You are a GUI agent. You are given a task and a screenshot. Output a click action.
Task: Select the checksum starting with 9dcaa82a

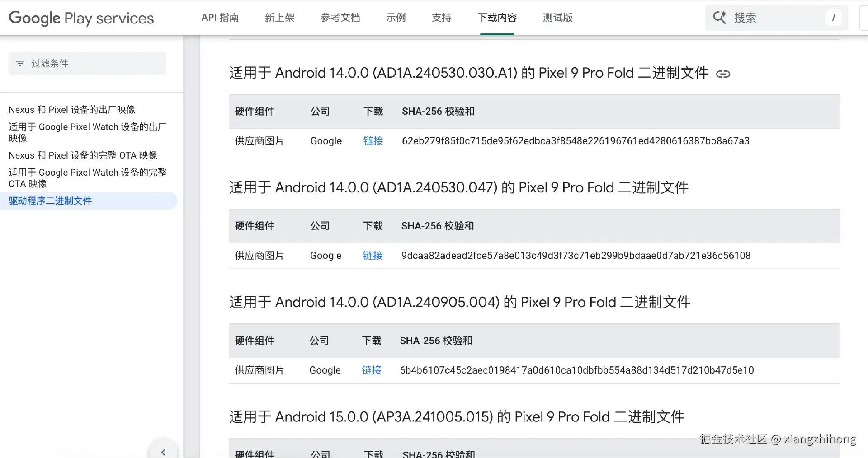pyautogui.click(x=576, y=256)
